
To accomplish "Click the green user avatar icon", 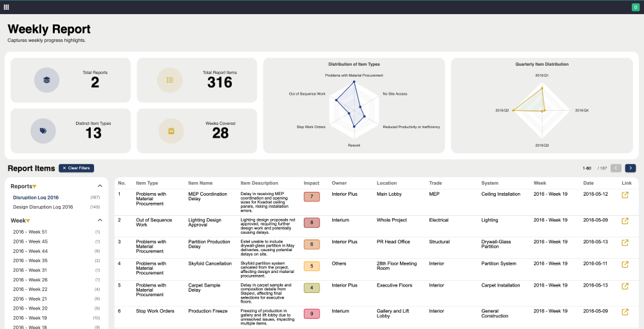I will point(635,7).
